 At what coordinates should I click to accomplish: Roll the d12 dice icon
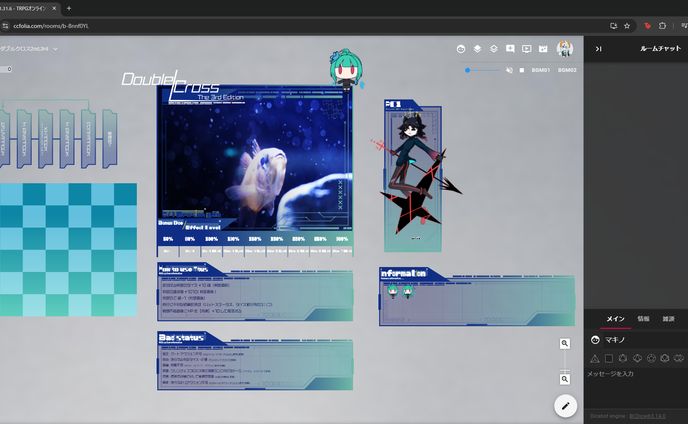click(x=651, y=359)
